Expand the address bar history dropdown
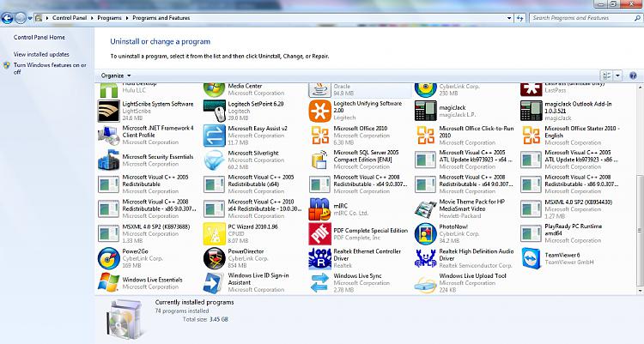 (509, 18)
